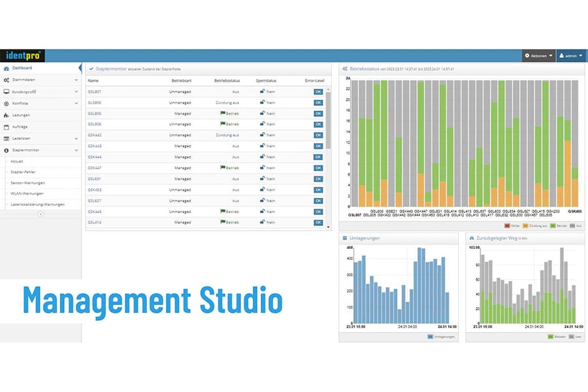
Task: Click the Staplermonitor info icon
Action: [7, 150]
